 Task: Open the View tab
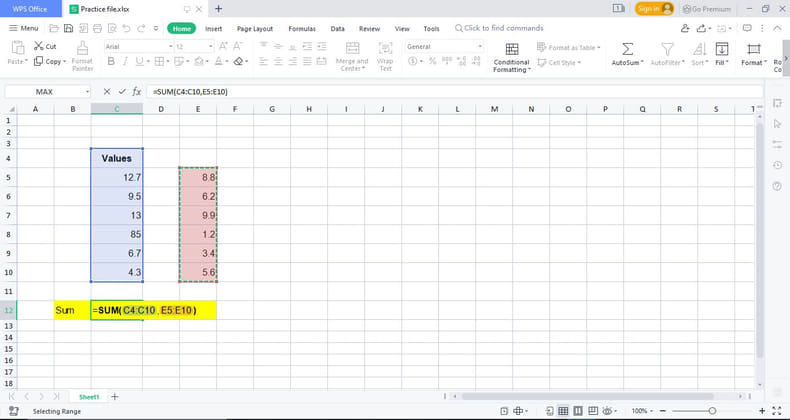(x=402, y=29)
